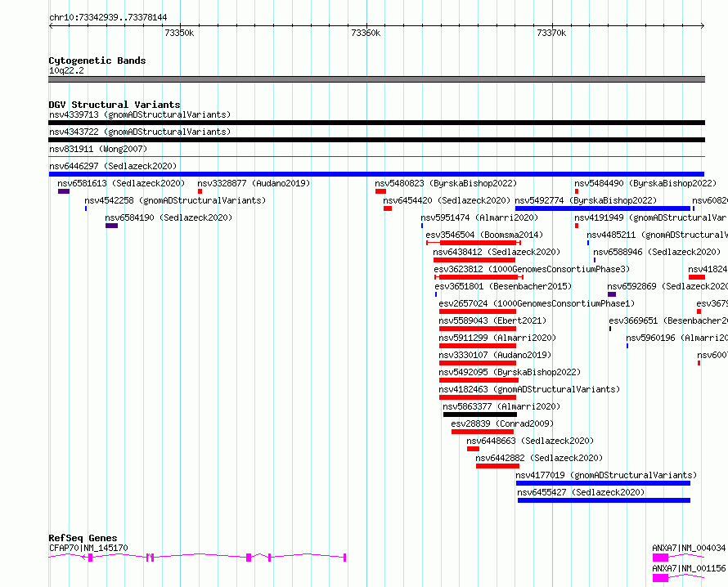Select blue bar under nsv4177019

pos(603,483)
